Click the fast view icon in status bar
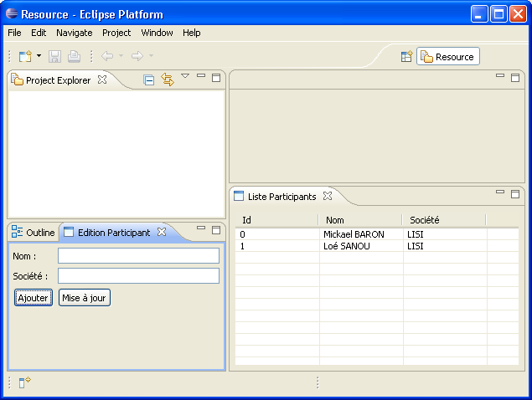The height and width of the screenshot is (400, 532). (25, 382)
